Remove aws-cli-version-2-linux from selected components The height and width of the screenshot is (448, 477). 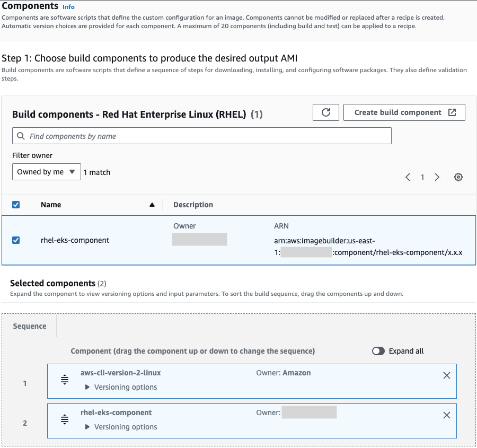[x=447, y=375]
